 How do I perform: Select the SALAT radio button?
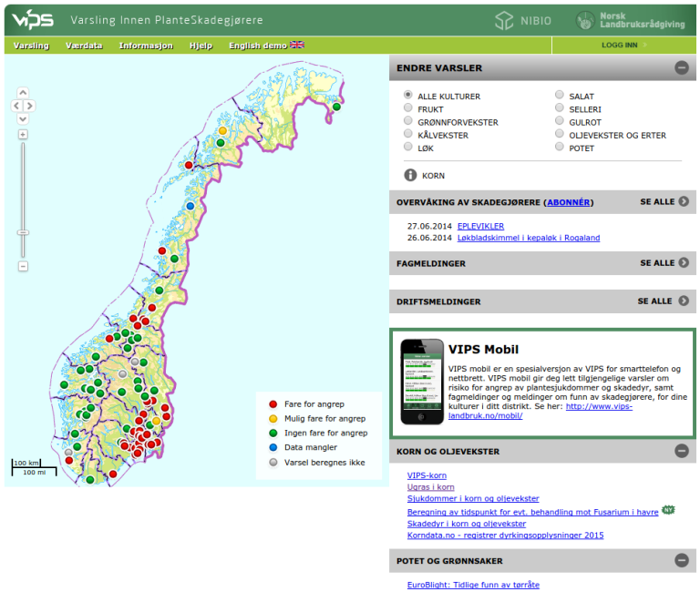[559, 95]
